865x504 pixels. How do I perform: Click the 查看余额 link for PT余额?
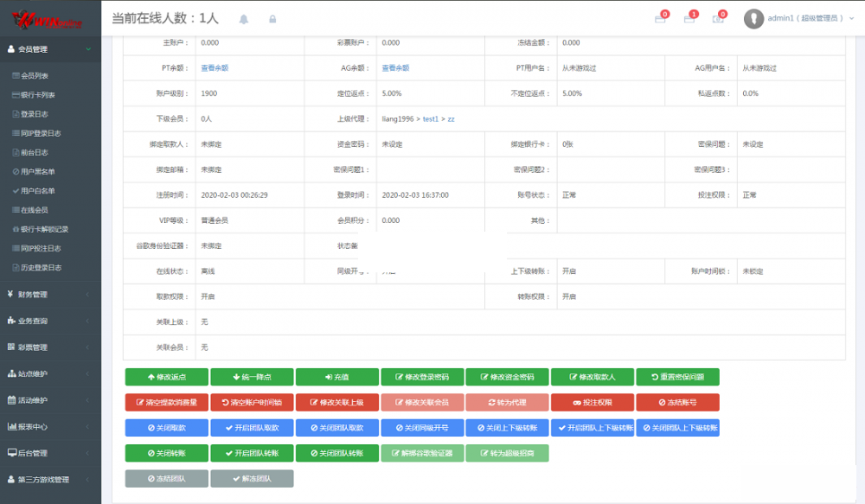215,67
